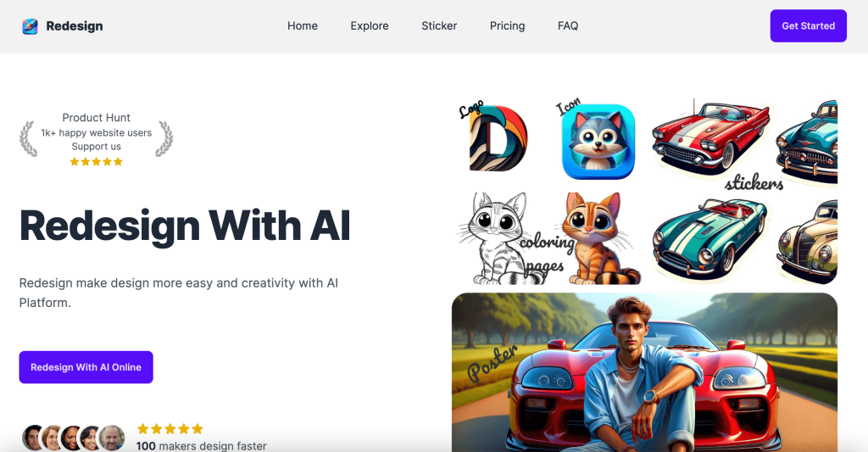This screenshot has width=868, height=452.
Task: Click the Redesign logo icon in header
Action: (30, 26)
